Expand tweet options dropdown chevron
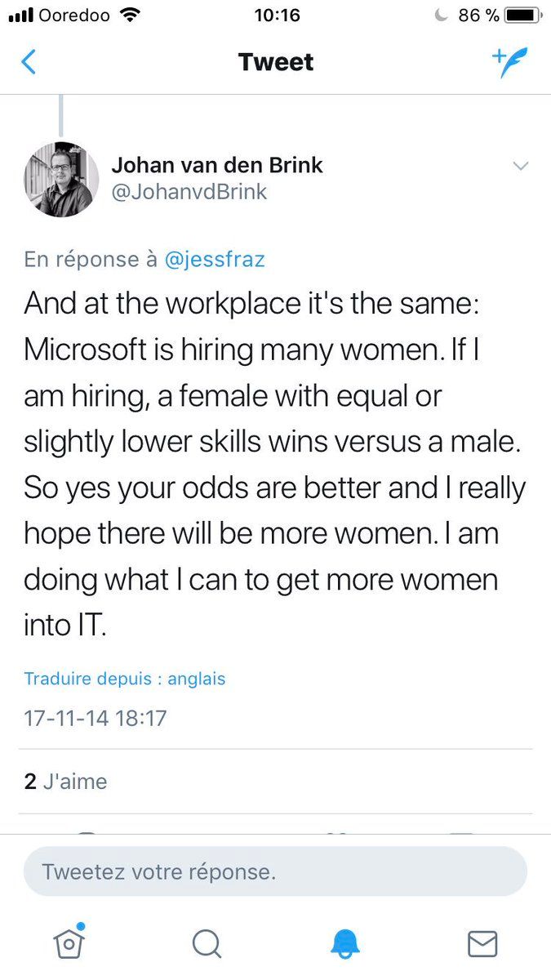The width and height of the screenshot is (551, 980). (520, 167)
